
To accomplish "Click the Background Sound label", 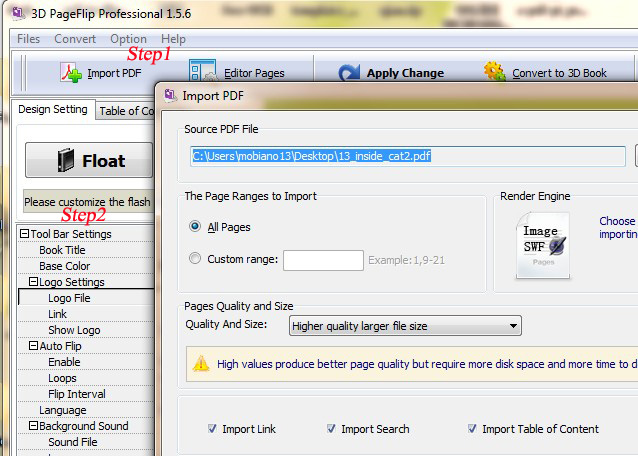I will 84,426.
